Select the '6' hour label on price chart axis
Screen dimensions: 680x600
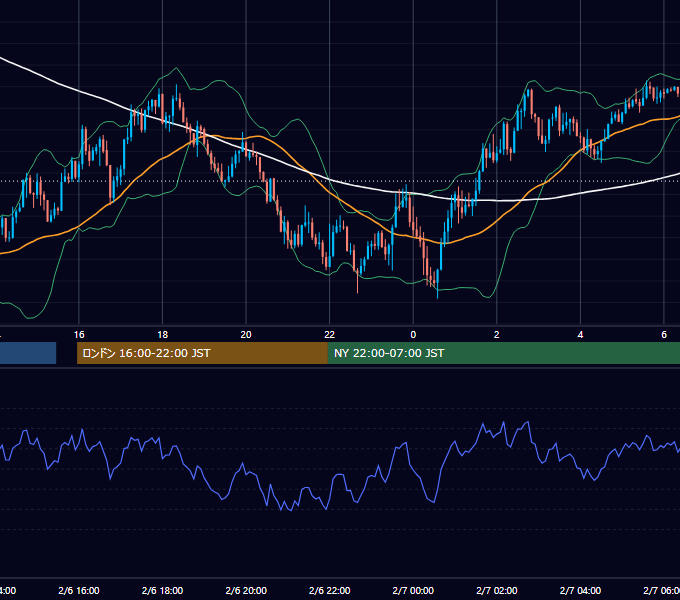[664, 335]
